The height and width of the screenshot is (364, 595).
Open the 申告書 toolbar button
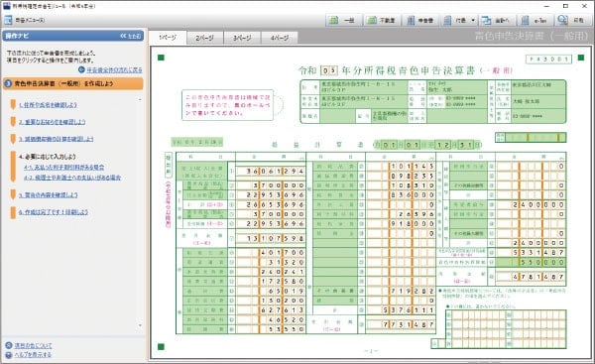(420, 20)
